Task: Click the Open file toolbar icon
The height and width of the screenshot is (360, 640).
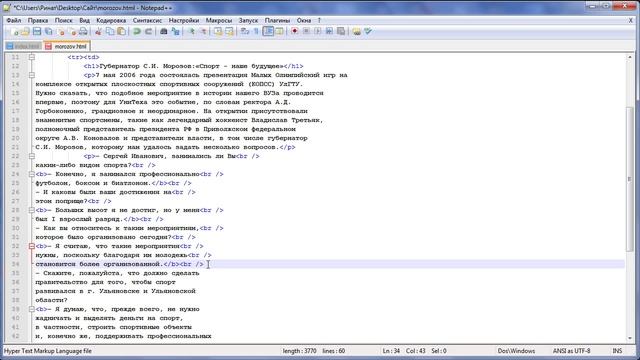Action: tap(25, 32)
